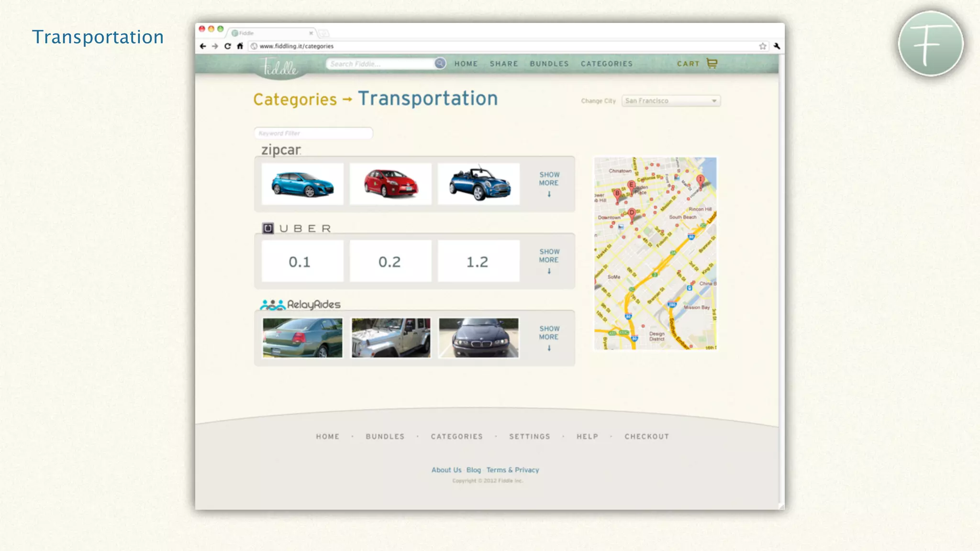Viewport: 980px width, 551px height.
Task: Click Help in the footer
Action: point(588,437)
